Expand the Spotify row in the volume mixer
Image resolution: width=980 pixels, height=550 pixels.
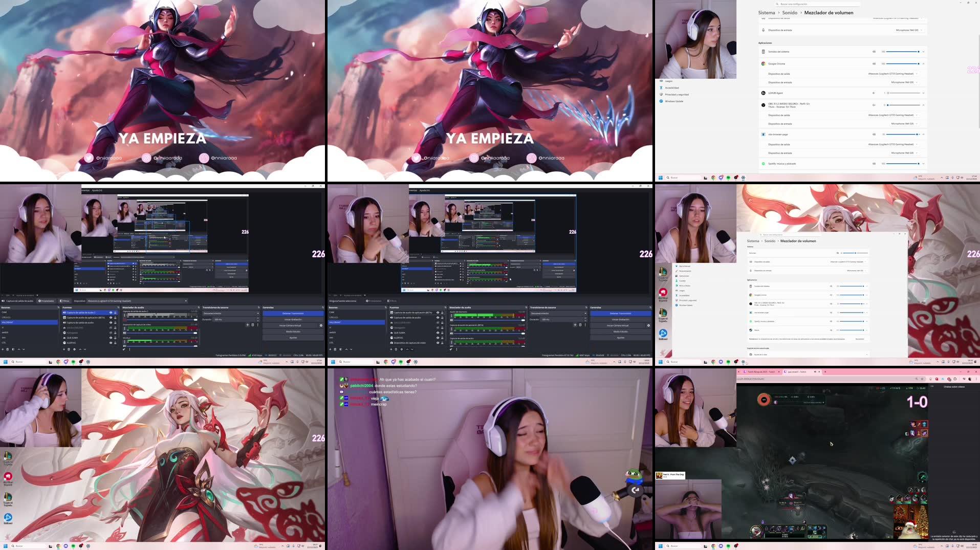click(923, 163)
